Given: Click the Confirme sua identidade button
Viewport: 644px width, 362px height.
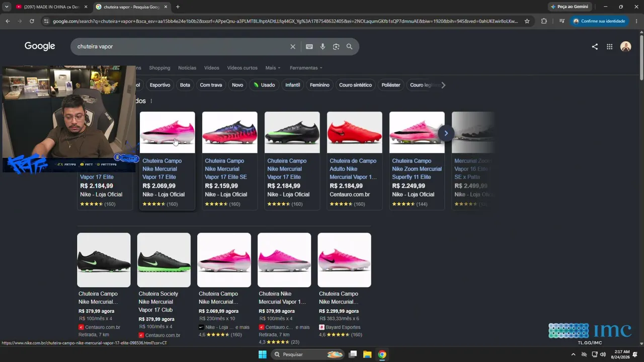Looking at the screenshot, I should [x=599, y=21].
